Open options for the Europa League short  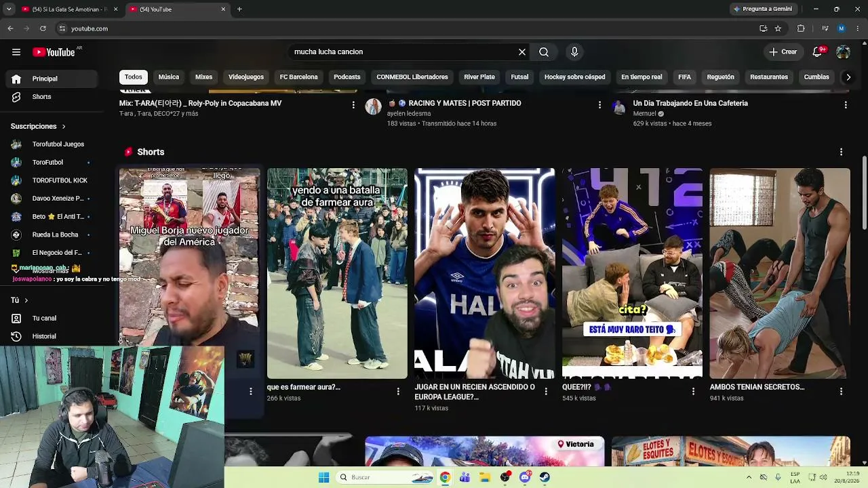(546, 391)
